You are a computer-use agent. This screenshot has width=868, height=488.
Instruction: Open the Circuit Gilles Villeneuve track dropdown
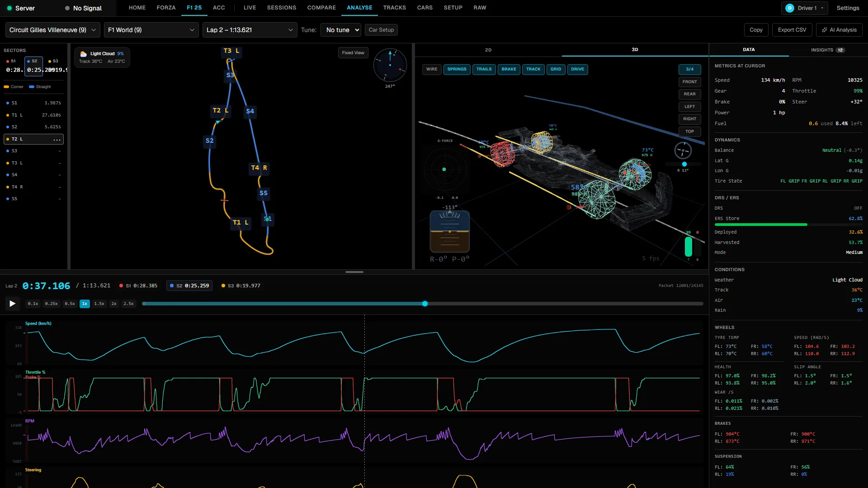tap(53, 30)
